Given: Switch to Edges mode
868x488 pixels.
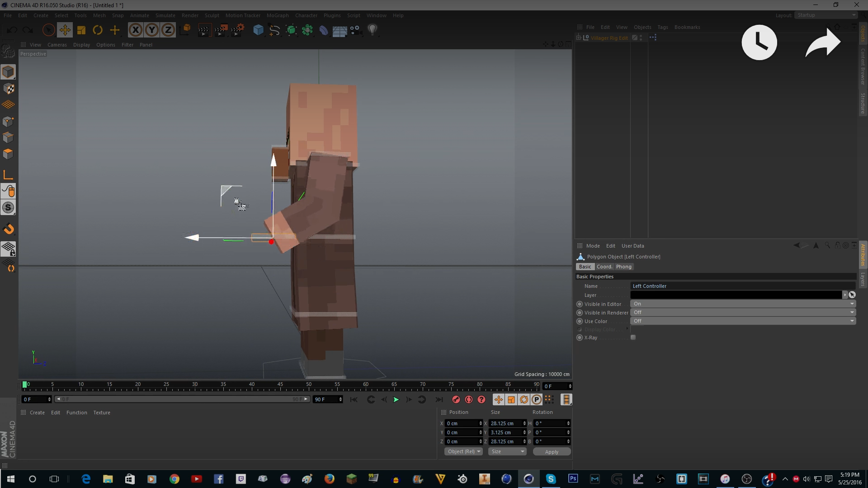Looking at the screenshot, I should point(8,138).
